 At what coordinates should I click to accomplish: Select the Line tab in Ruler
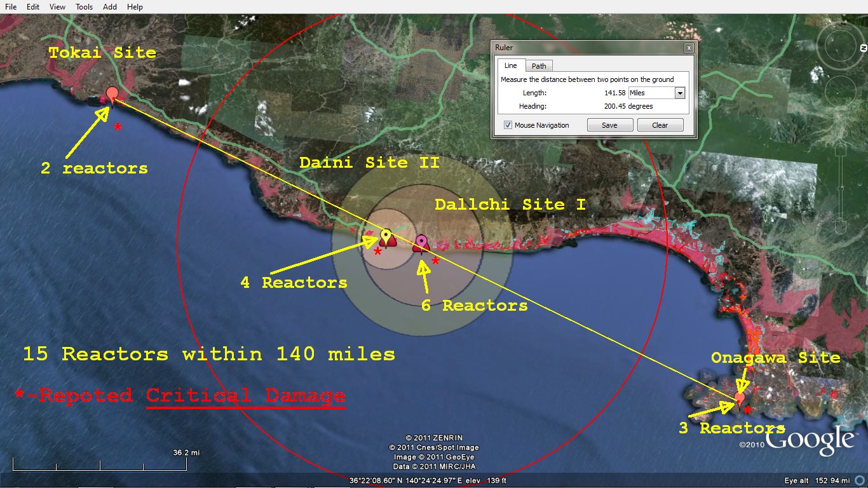tap(510, 65)
